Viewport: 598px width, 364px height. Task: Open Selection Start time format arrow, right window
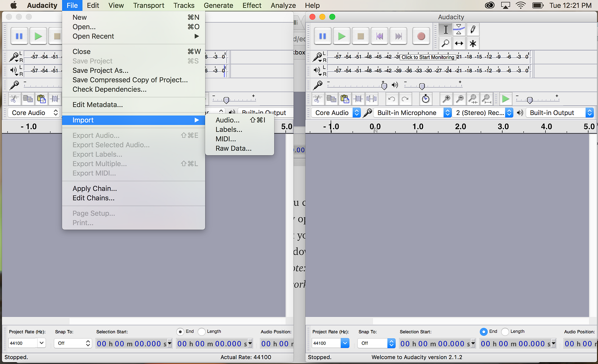coord(473,343)
